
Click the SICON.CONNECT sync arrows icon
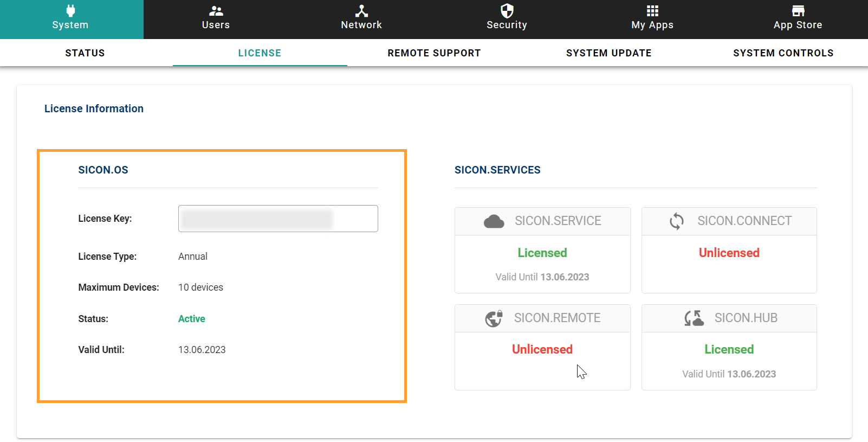677,221
